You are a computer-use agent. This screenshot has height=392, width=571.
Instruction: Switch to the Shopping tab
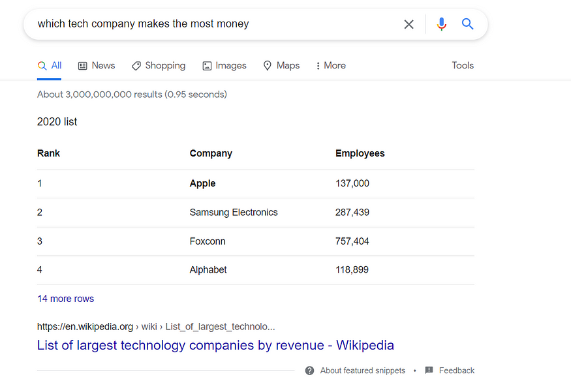coord(159,66)
